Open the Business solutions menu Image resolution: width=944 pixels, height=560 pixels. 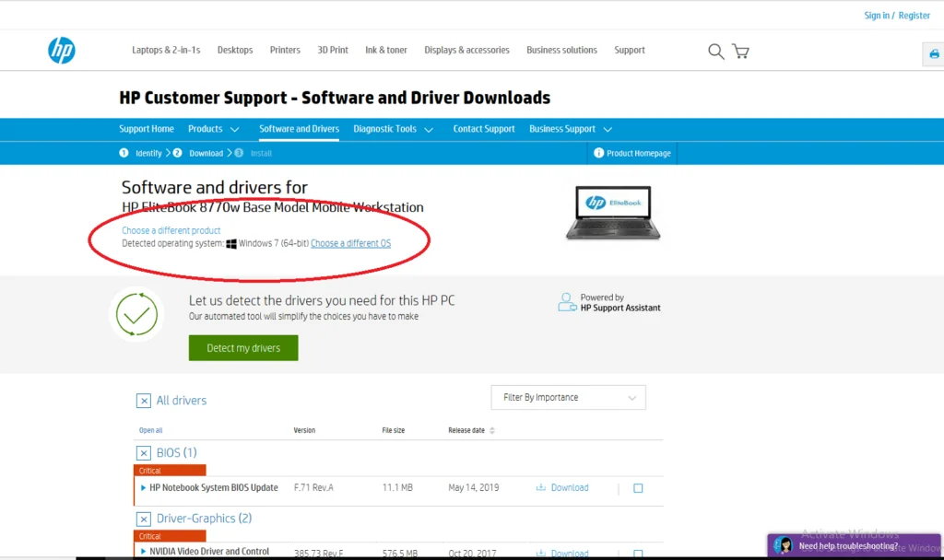[561, 50]
